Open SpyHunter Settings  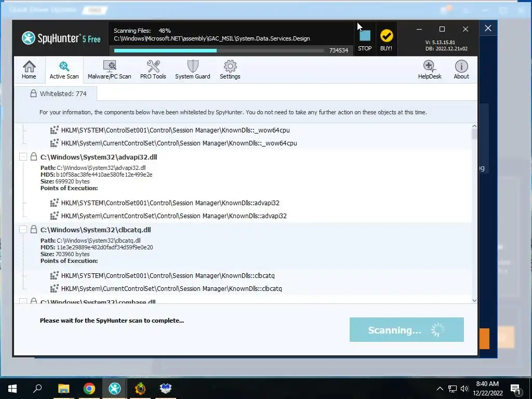(x=230, y=70)
